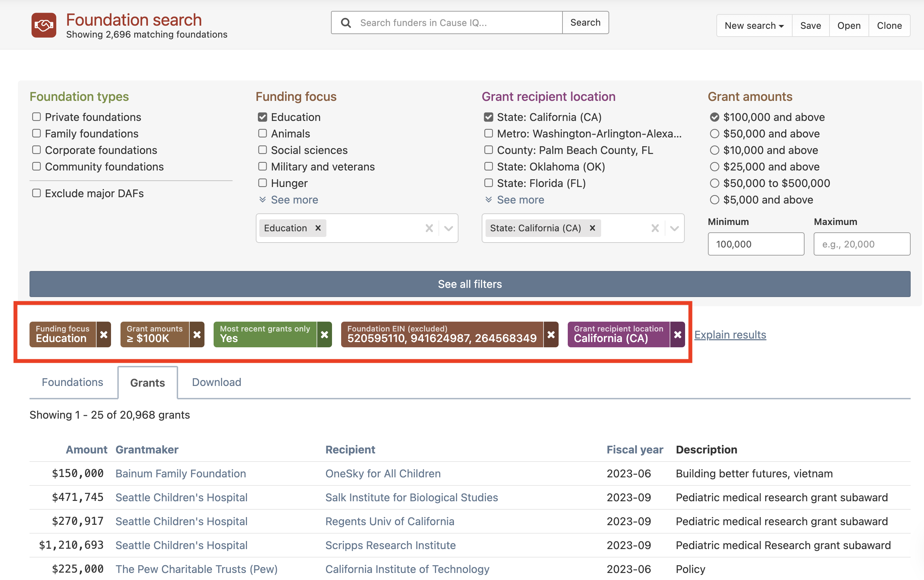The height and width of the screenshot is (580, 924).
Task: Switch to the Foundations tab
Action: (x=72, y=382)
